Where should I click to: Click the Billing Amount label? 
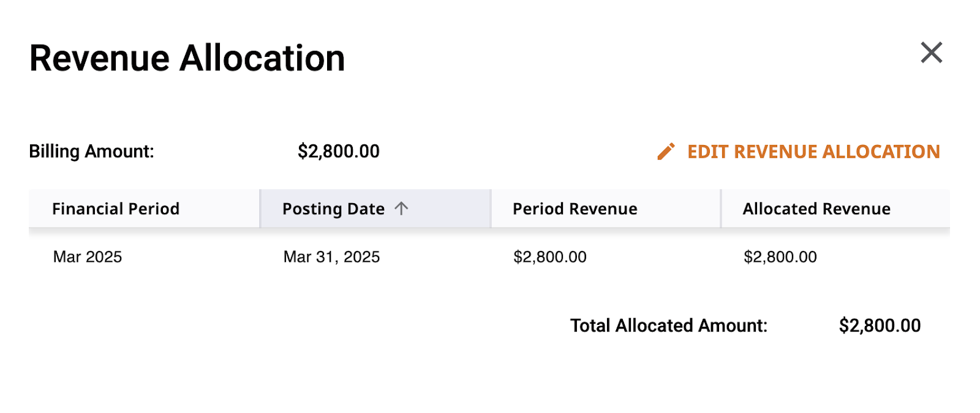click(x=92, y=151)
